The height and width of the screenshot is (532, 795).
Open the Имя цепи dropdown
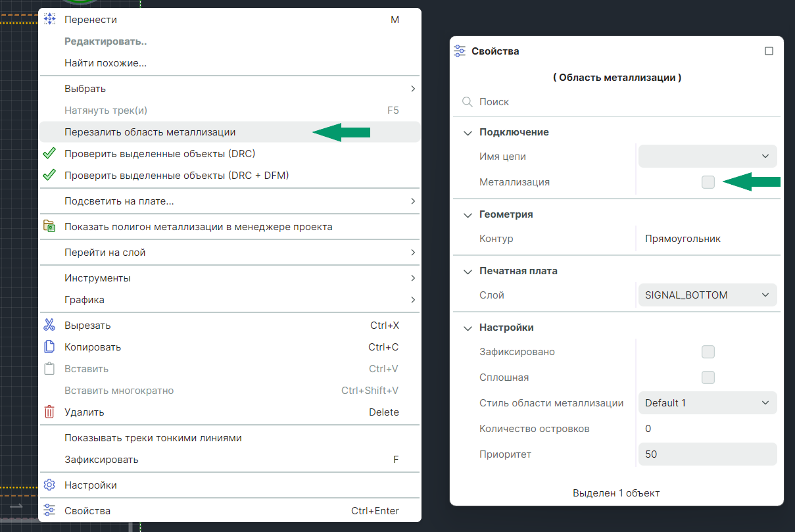pyautogui.click(x=707, y=157)
